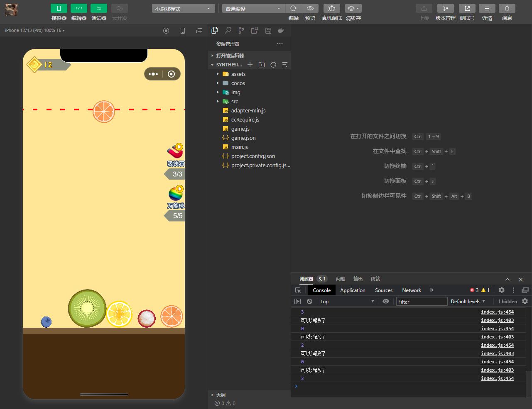Clear the console with the ban icon

(x=309, y=302)
